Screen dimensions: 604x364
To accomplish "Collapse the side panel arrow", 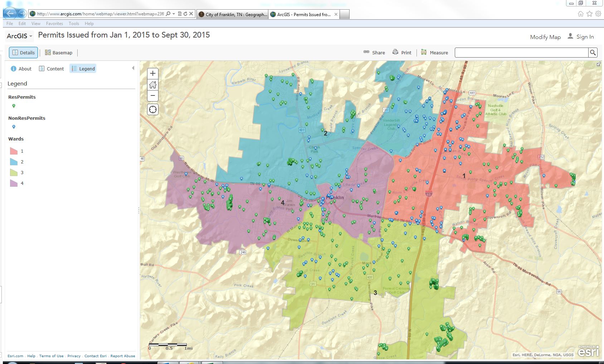I will click(x=133, y=68).
